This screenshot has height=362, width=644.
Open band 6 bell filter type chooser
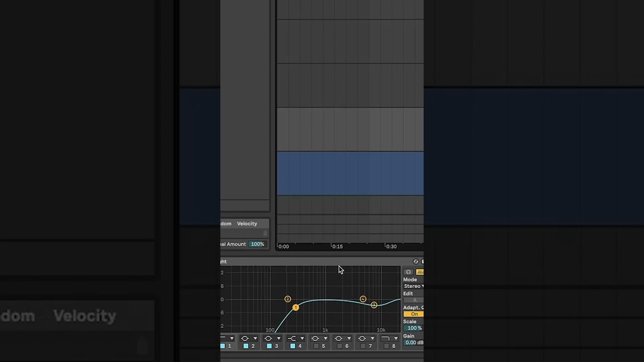point(343,338)
